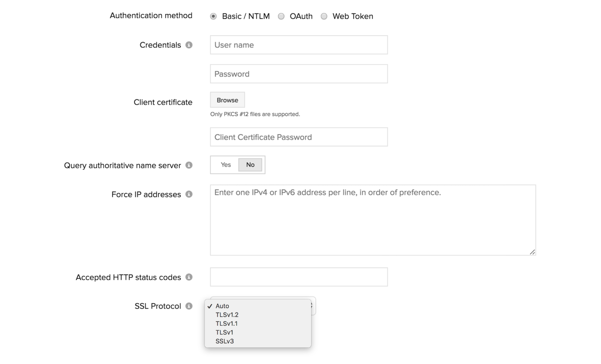Focus the User name field
Image resolution: width=601 pixels, height=364 pixels.
[299, 45]
